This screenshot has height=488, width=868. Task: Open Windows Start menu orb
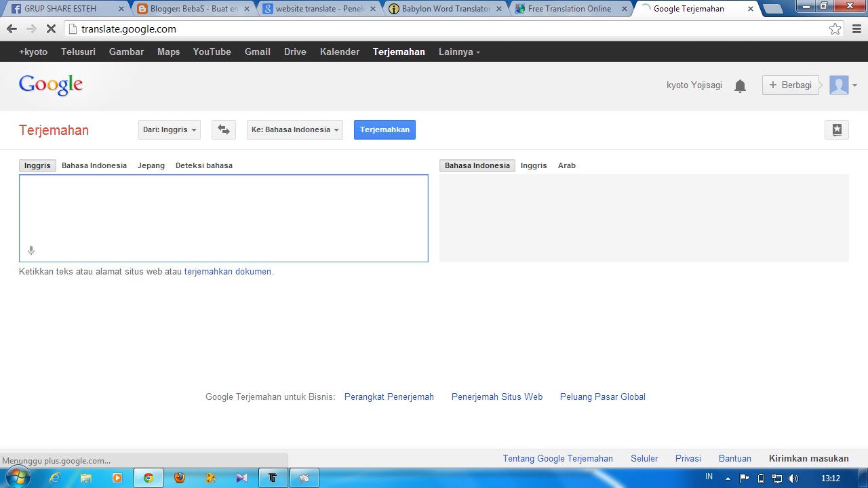pyautogui.click(x=17, y=478)
